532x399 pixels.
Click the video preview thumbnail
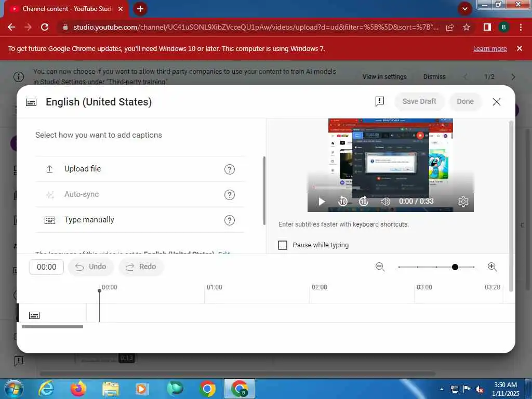tap(390, 165)
